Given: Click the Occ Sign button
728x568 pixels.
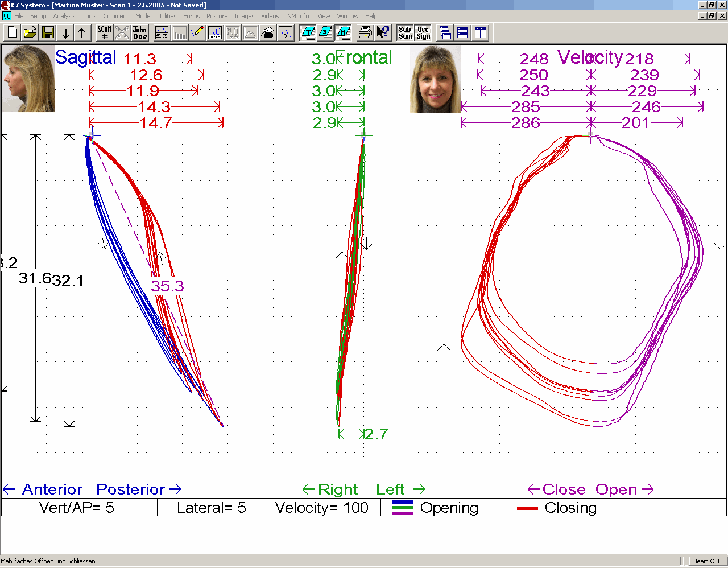Looking at the screenshot, I should coord(423,33).
